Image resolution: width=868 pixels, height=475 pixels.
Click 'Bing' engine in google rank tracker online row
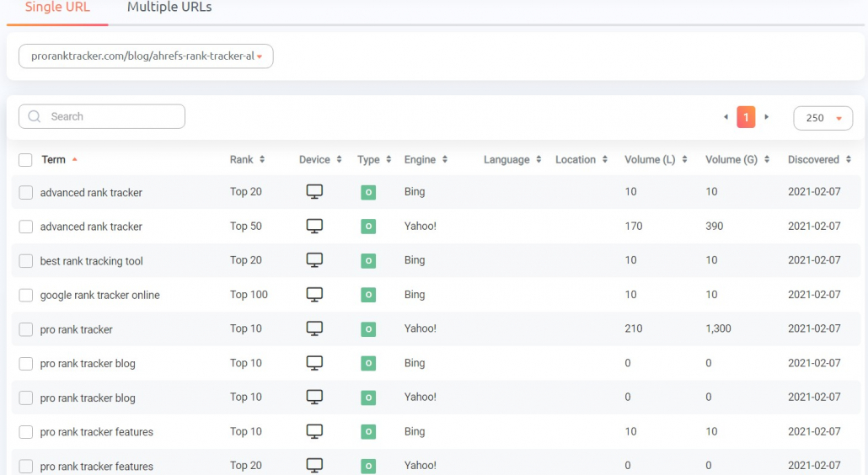[x=415, y=295]
